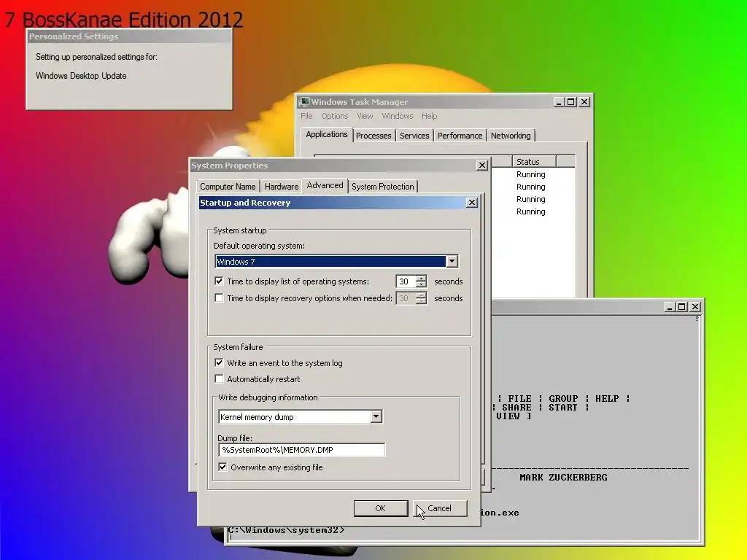Click the SHARE entry in console
The height and width of the screenshot is (560, 747).
click(516, 407)
